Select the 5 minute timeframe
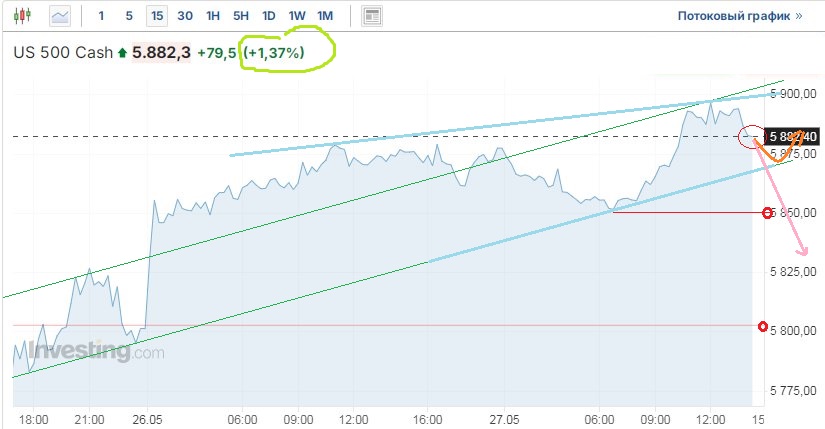This screenshot has height=429, width=825. [x=129, y=16]
